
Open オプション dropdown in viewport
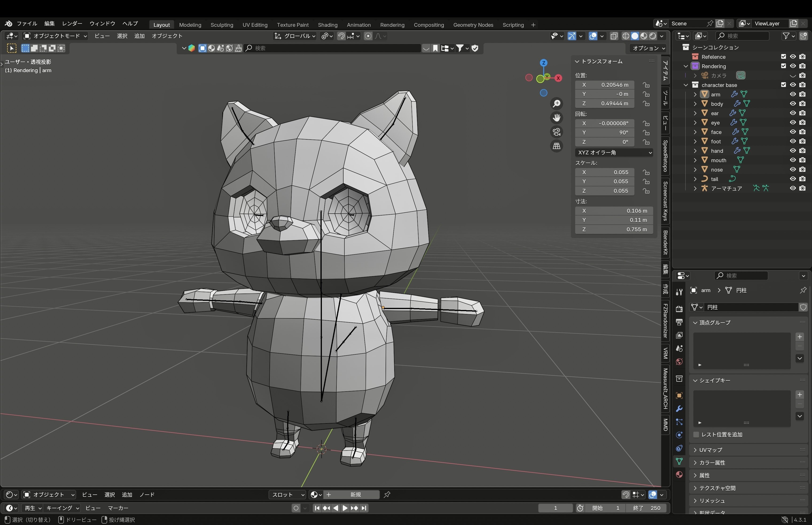tap(648, 48)
